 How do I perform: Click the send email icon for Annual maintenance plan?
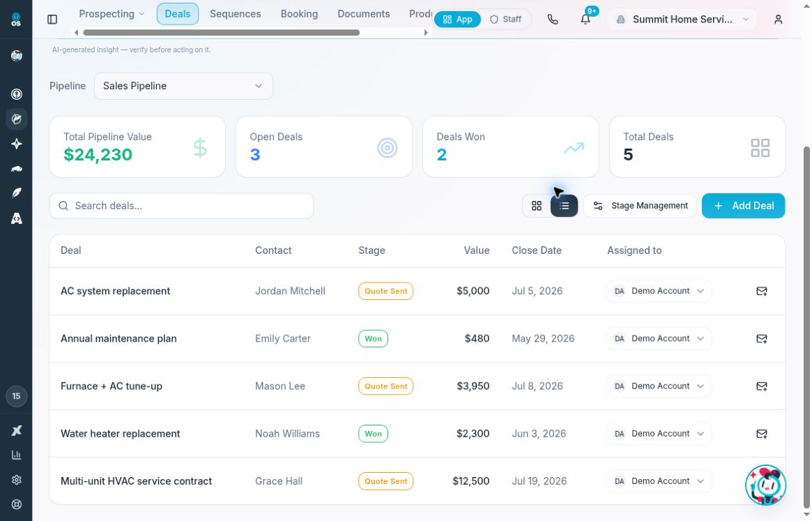point(761,339)
